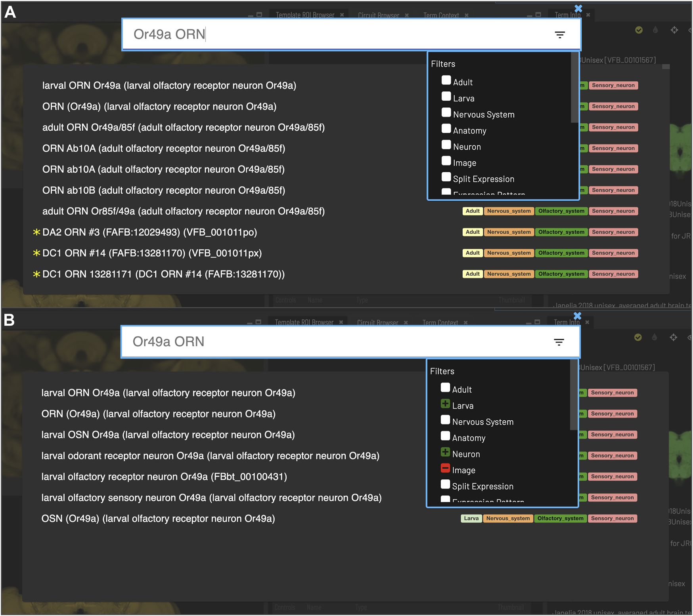This screenshot has width=693, height=616.
Task: Click the yellow asterisk beside DA2 ORN #3
Action: (x=36, y=232)
